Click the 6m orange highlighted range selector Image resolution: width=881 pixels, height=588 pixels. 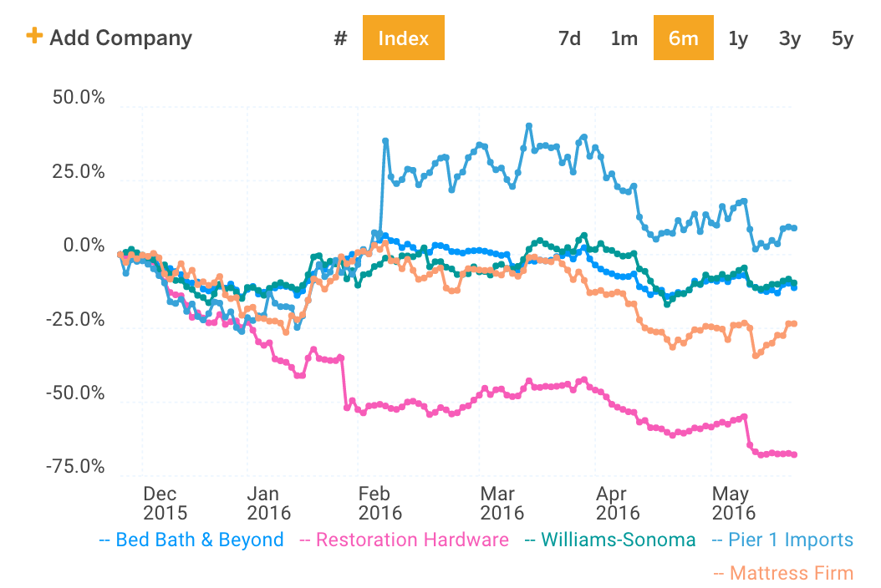pos(685,38)
